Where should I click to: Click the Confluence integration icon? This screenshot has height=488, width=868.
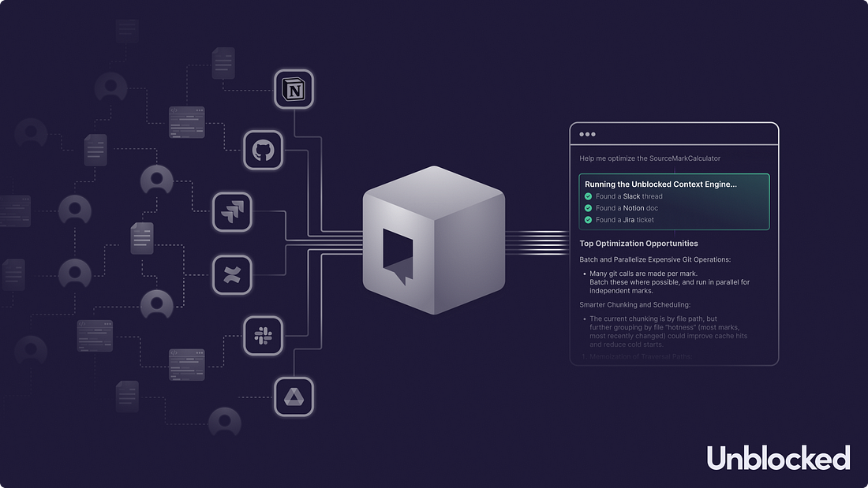[232, 274]
